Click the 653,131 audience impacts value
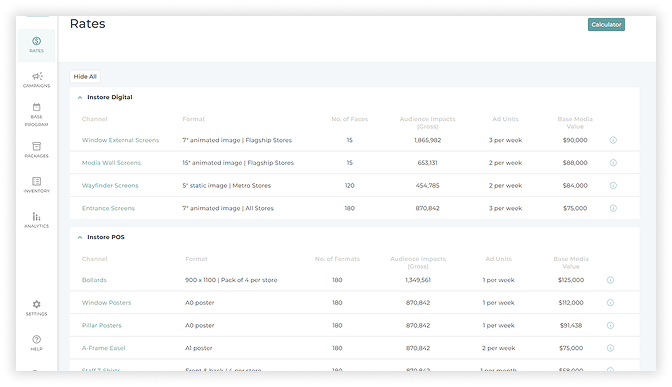This screenshot has width=672, height=387. point(427,163)
